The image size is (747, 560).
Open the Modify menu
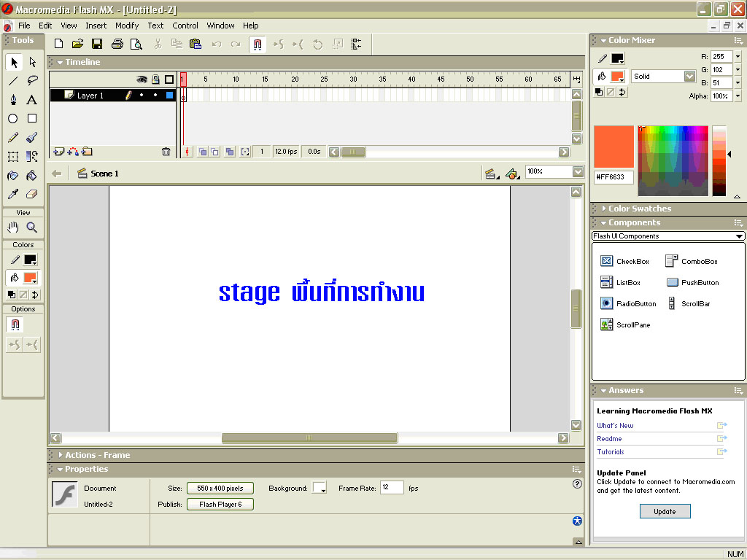point(127,26)
